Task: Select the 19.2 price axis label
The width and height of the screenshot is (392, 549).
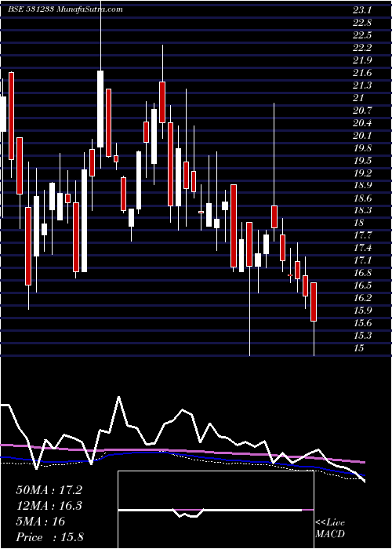Action: click(x=361, y=173)
